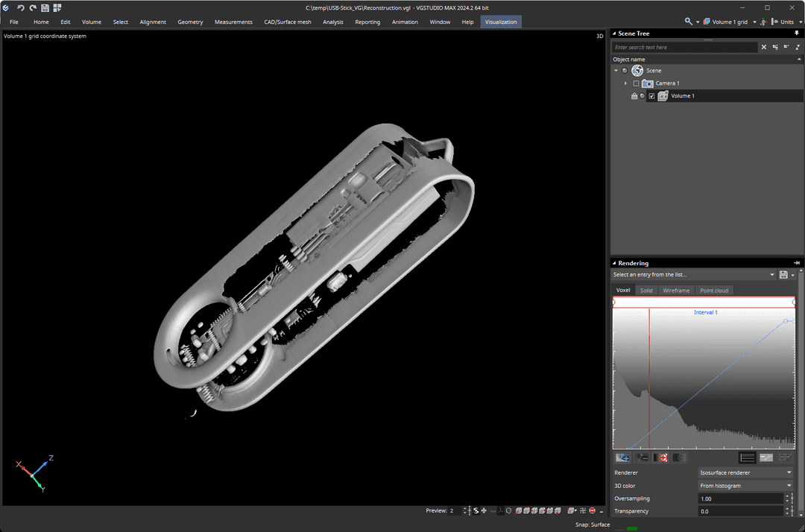The image size is (805, 532).
Task: Open the Visualization ribbon tab
Action: [x=501, y=22]
